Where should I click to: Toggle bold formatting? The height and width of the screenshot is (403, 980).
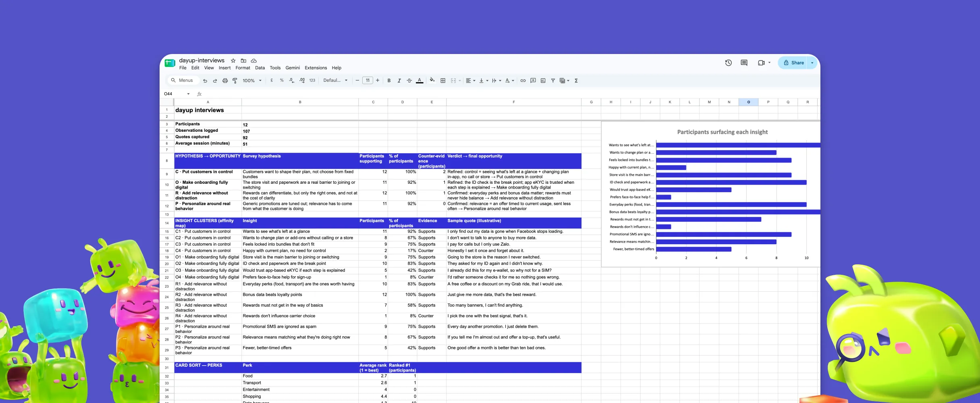[389, 81]
